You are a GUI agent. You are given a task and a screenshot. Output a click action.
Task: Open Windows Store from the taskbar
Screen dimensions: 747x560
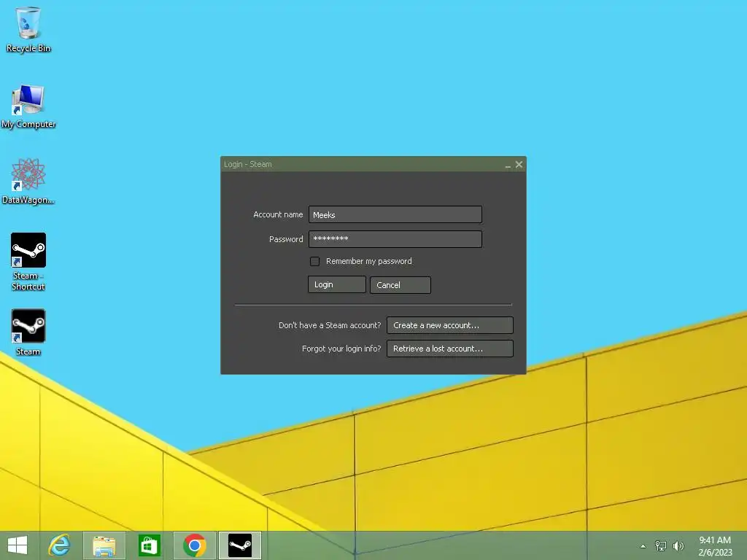[x=149, y=545]
